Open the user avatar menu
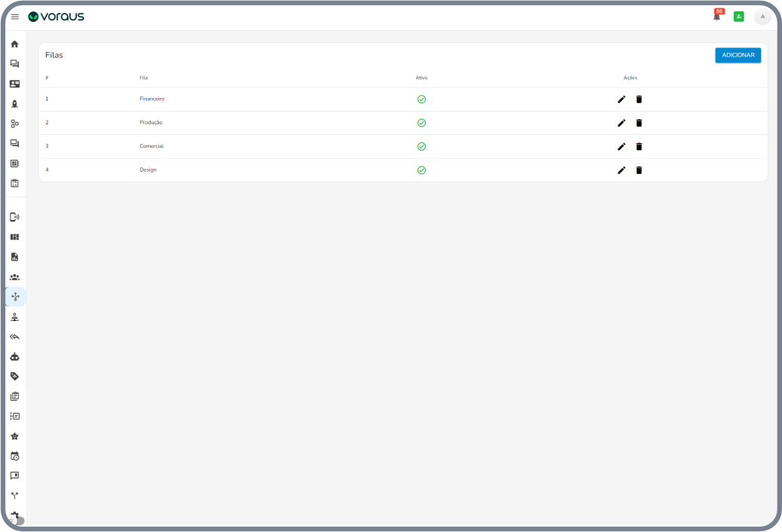The height and width of the screenshot is (532, 782). (x=762, y=17)
